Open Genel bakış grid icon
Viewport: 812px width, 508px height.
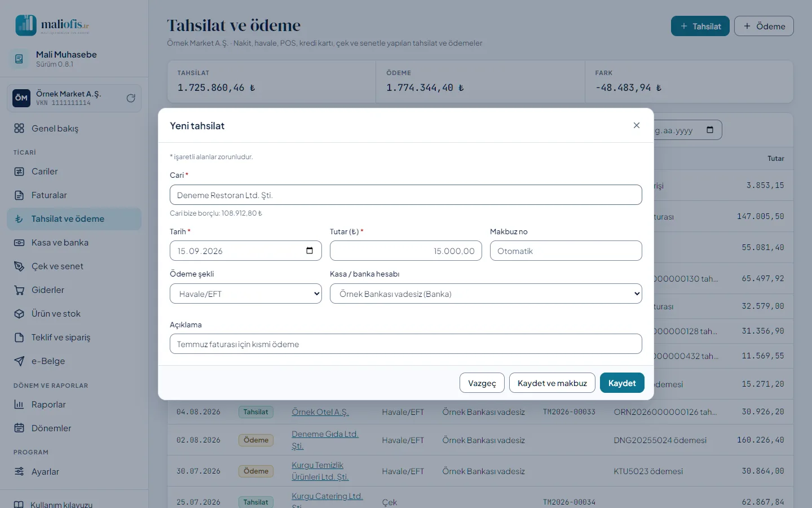[19, 129]
